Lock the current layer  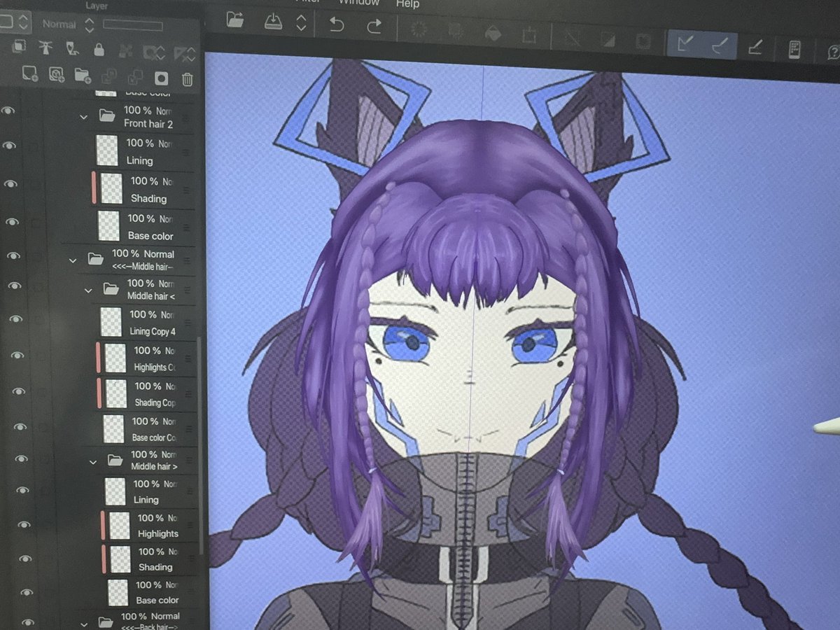(99, 49)
